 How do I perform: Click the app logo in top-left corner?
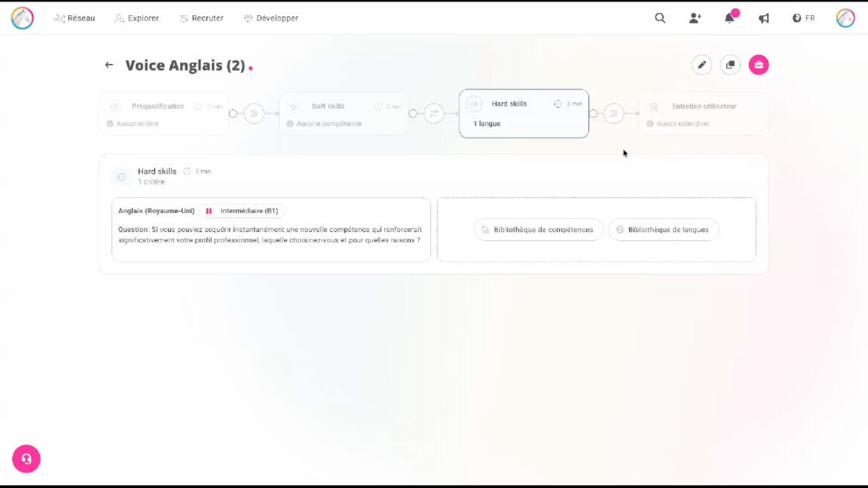pyautogui.click(x=22, y=18)
